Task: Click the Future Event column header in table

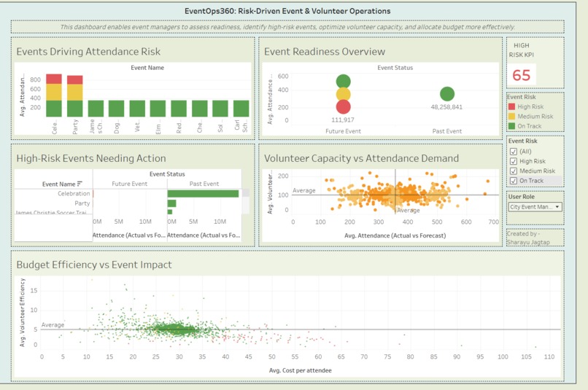Action: click(x=129, y=184)
